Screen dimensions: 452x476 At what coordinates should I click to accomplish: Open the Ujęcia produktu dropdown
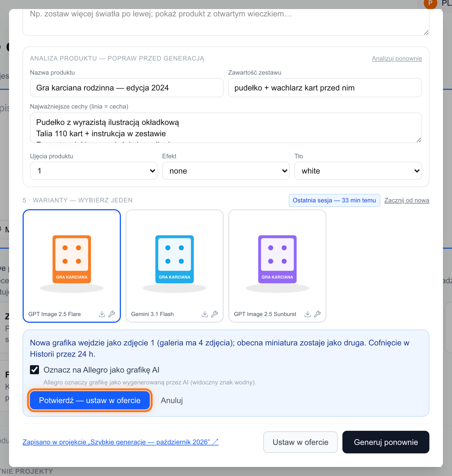click(94, 171)
